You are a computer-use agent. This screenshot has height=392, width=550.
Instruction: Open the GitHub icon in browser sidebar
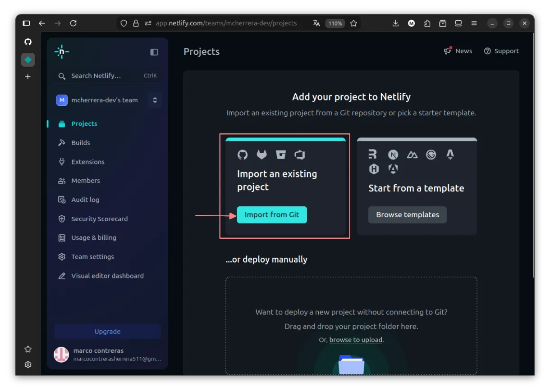[28, 42]
